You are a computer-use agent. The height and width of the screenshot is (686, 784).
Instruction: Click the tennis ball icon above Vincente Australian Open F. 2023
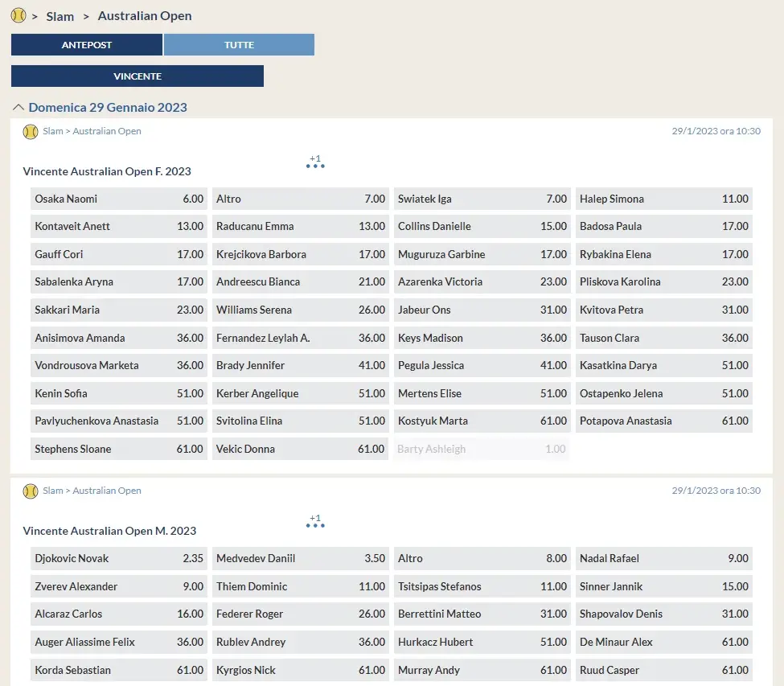[31, 132]
